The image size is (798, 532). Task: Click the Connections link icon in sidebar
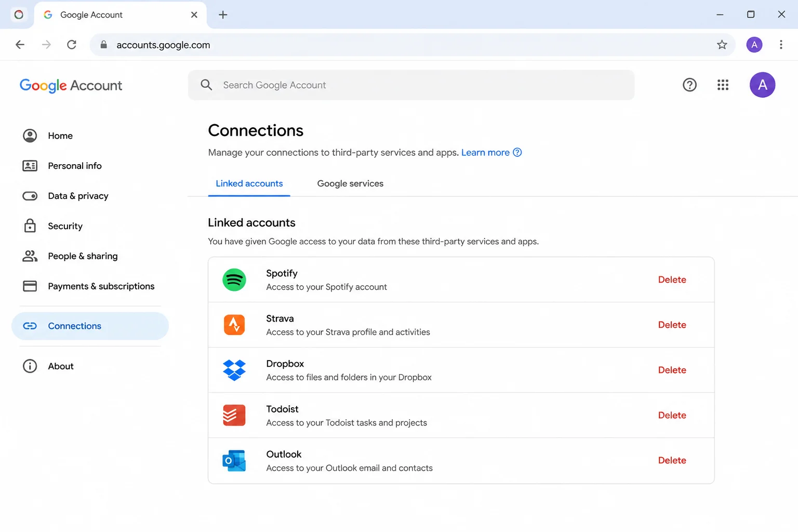click(30, 326)
